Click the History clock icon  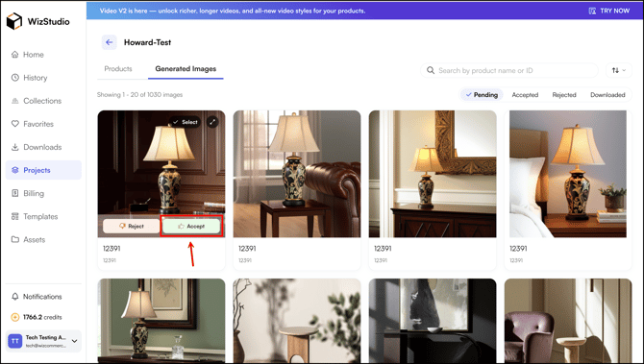(15, 78)
